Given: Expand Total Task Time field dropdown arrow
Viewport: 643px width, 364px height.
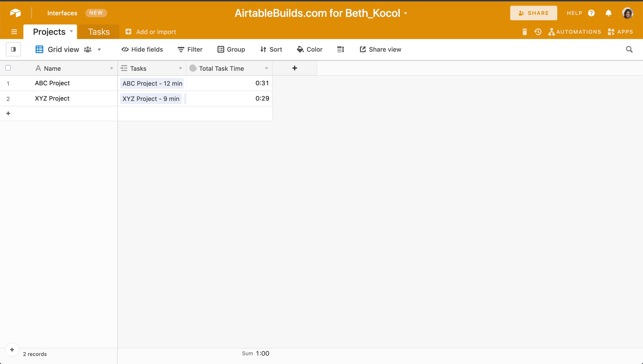Looking at the screenshot, I should pos(266,68).
